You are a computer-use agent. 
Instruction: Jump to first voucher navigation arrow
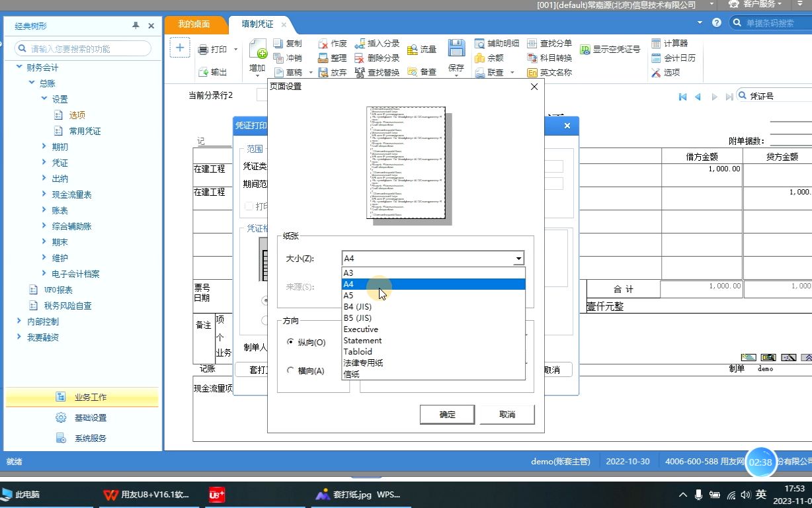(683, 97)
